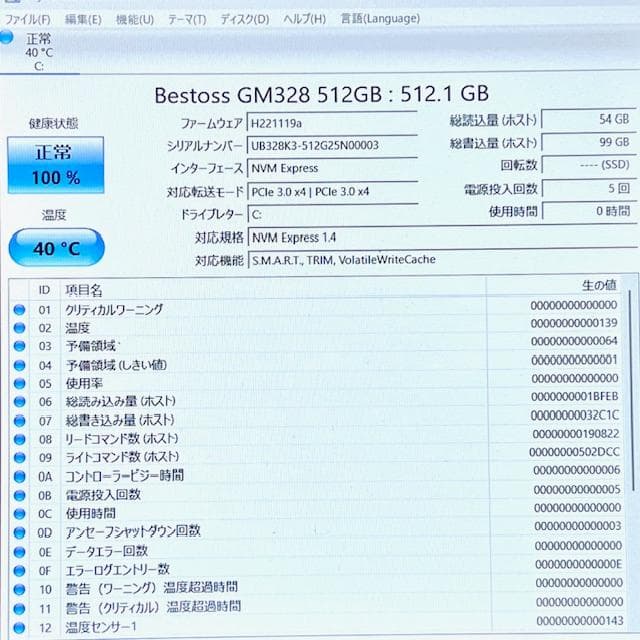Click the 40 °C temperature button
The height and width of the screenshot is (640, 640).
pyautogui.click(x=56, y=248)
